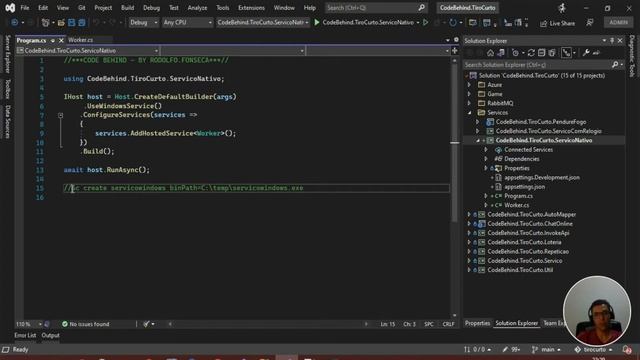Click the 0/0 push-pull indicator in status bar
This screenshot has height=360, width=640.
pyautogui.click(x=477, y=349)
